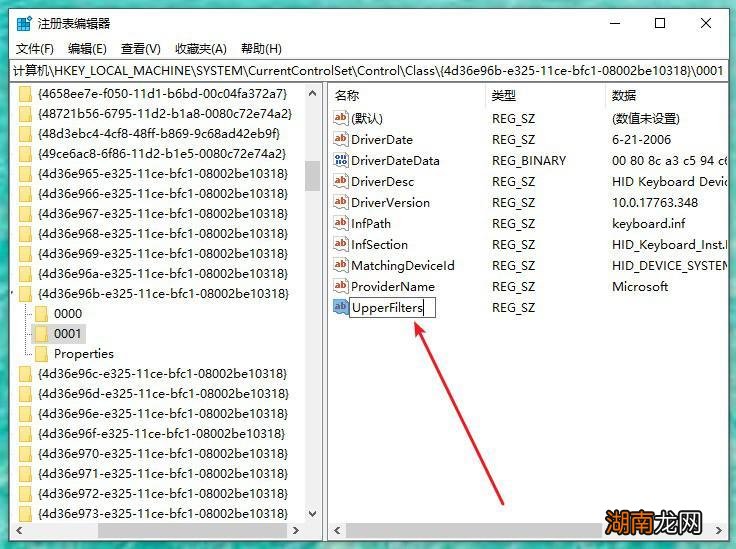This screenshot has height=549, width=736.
Task: Click folder icon of {4d36e96b-e325-11ce-bfc1-08002be10318}
Action: (25, 294)
